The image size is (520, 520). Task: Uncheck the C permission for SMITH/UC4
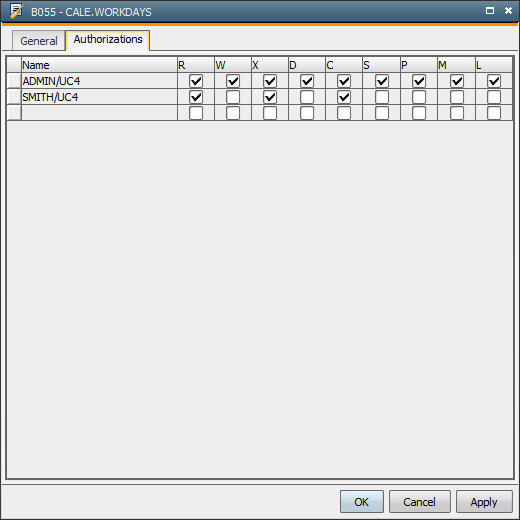coord(344,97)
